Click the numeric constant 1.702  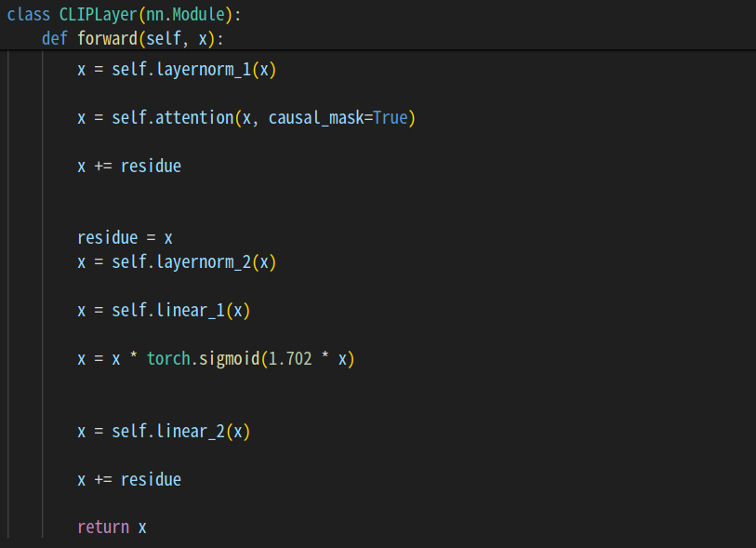click(x=289, y=359)
